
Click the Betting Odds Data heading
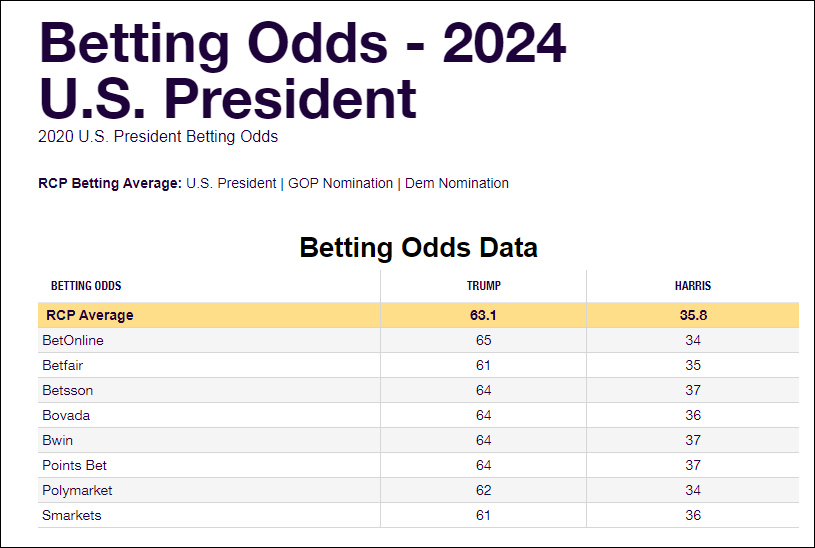(418, 248)
